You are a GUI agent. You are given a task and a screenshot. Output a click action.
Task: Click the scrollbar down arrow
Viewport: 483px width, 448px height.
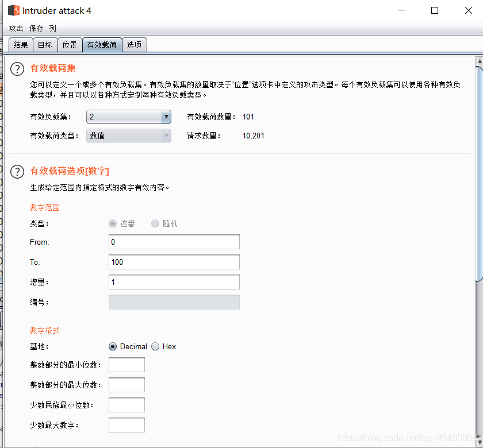pos(480,443)
